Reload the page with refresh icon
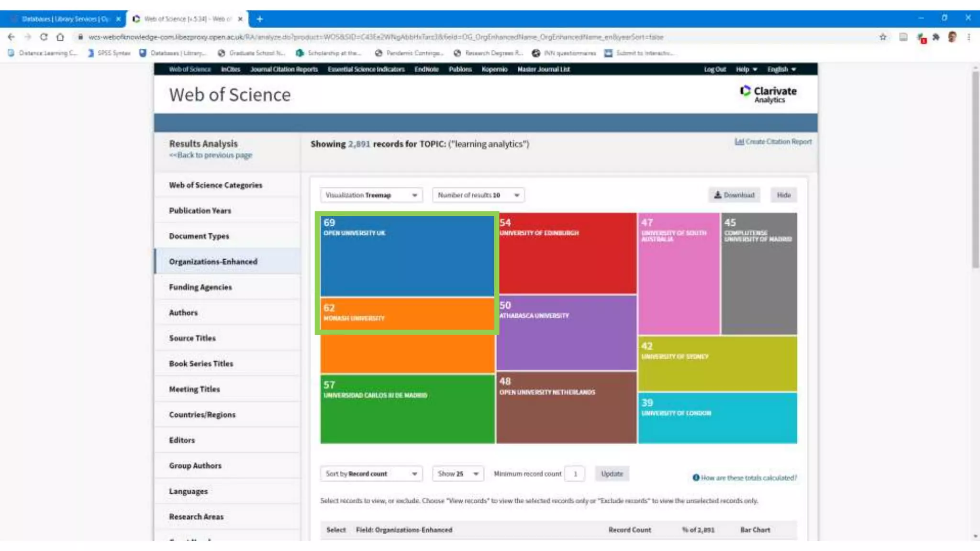 pos(44,37)
